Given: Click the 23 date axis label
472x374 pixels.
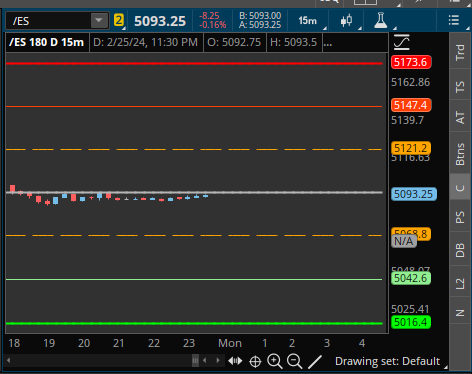Looking at the screenshot, I should pyautogui.click(x=189, y=343).
